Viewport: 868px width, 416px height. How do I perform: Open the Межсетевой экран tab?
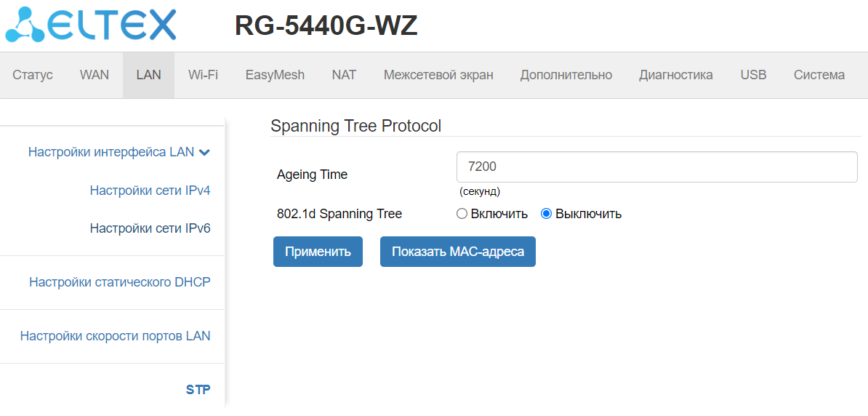[x=438, y=75]
